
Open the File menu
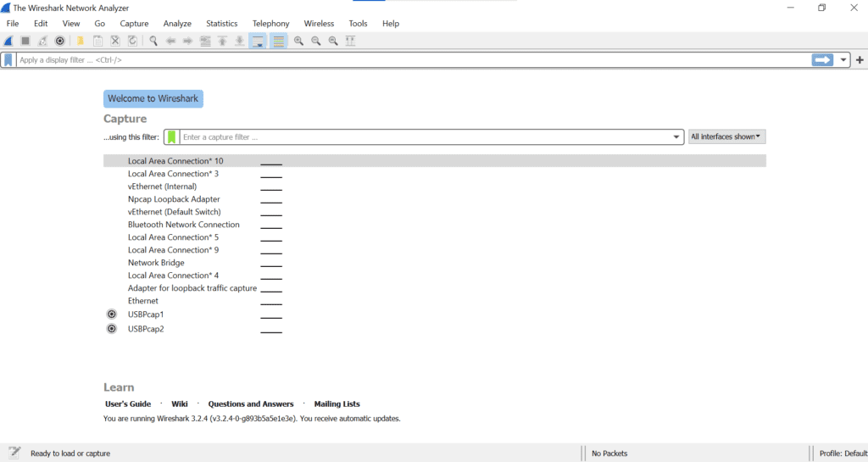(13, 23)
